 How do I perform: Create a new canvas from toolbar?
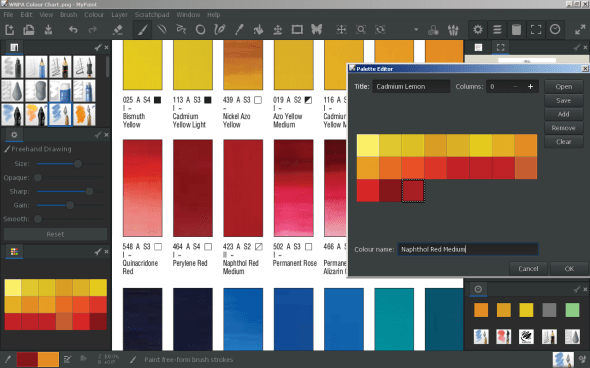pos(9,30)
